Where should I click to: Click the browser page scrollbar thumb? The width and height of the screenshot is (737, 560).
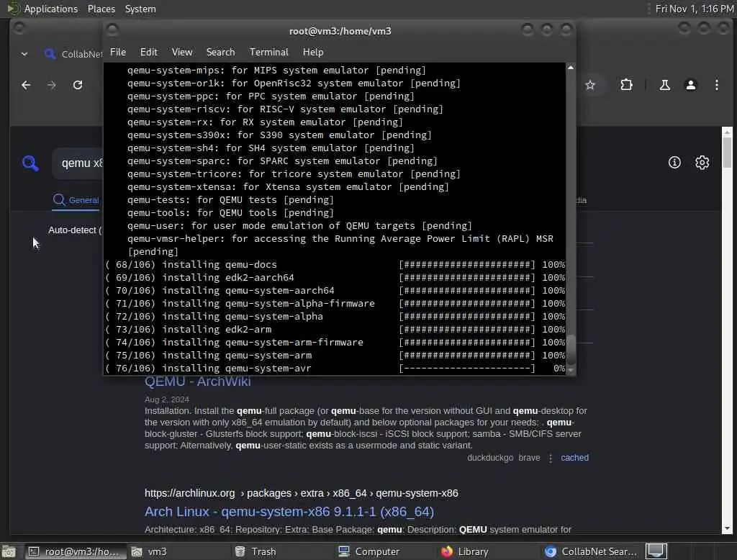(x=727, y=153)
